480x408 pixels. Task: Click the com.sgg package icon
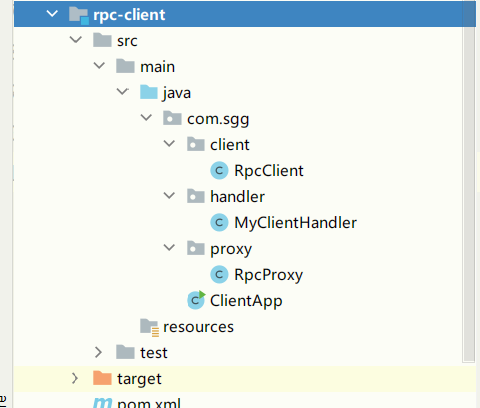(x=172, y=118)
